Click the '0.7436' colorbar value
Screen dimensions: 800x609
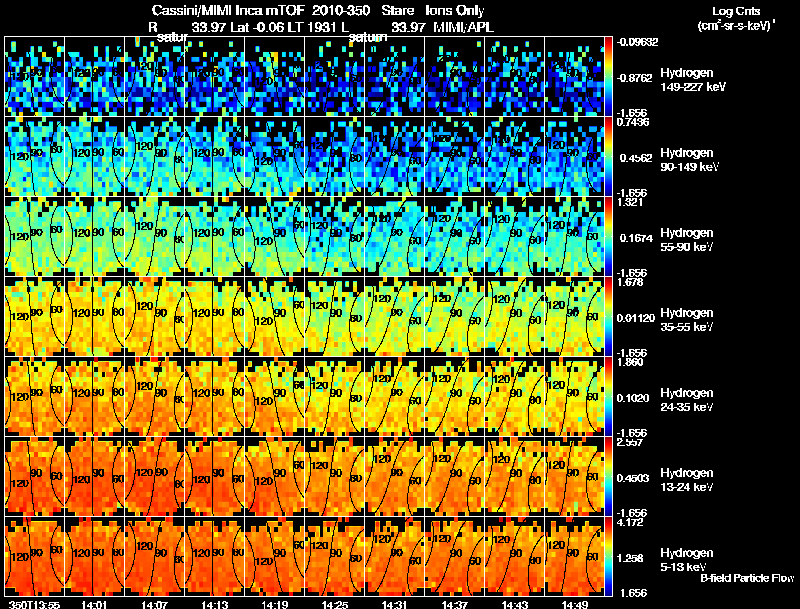point(633,122)
